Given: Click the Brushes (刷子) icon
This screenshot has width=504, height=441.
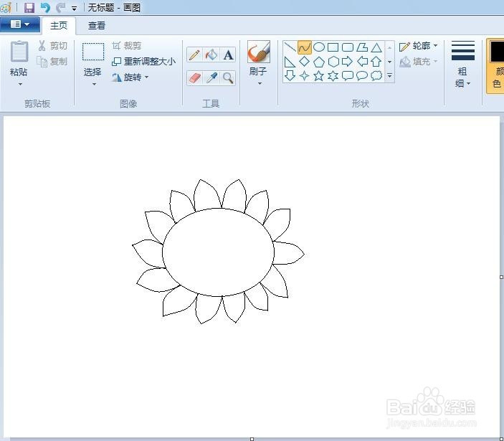Looking at the screenshot, I should pyautogui.click(x=258, y=52).
